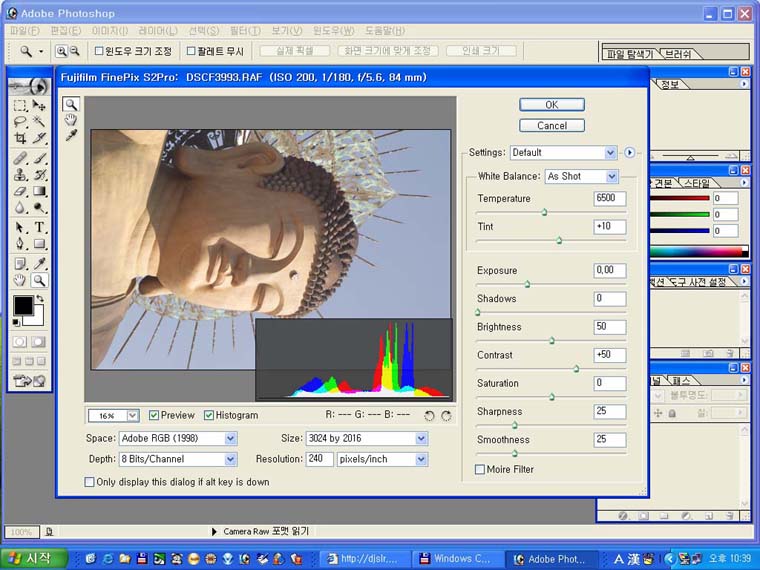Uncheck the Preview checkbox
This screenshot has width=760, height=570.
pyautogui.click(x=155, y=415)
